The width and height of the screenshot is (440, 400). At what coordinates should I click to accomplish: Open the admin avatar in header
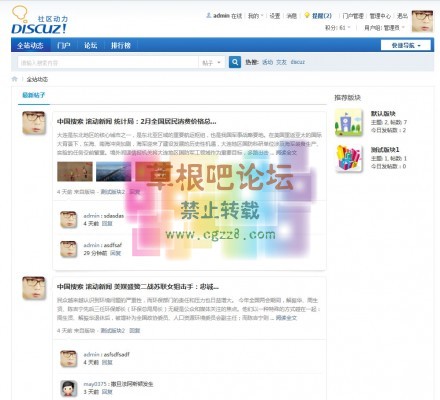422,21
